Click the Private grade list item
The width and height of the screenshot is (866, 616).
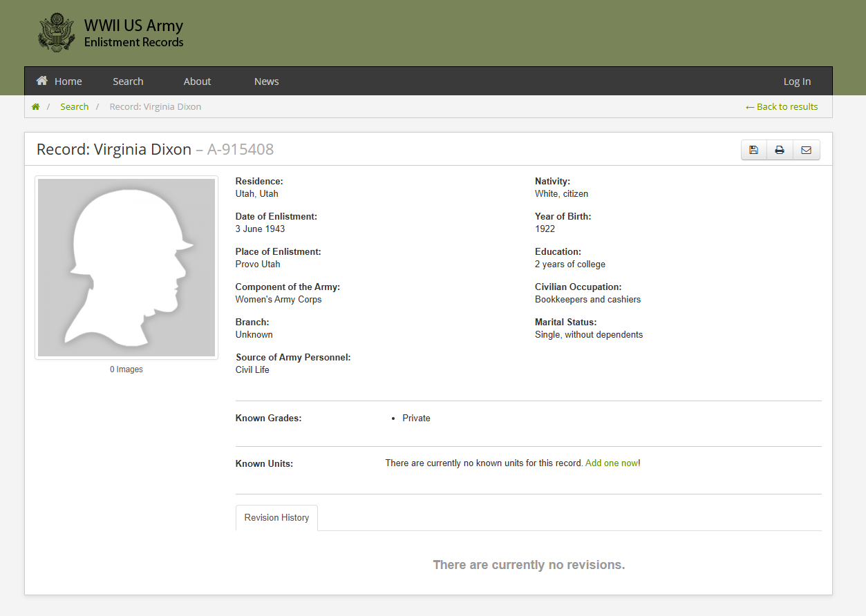pos(416,418)
